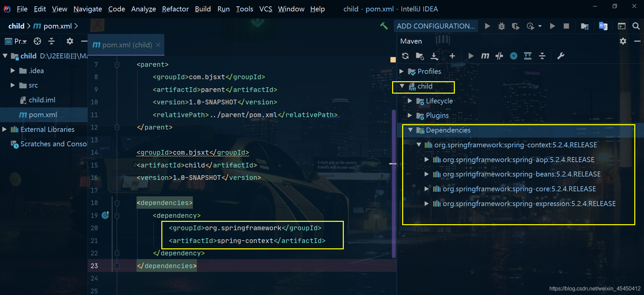Image resolution: width=644 pixels, height=295 pixels.
Task: Open Maven panel gear options
Action: [623, 41]
